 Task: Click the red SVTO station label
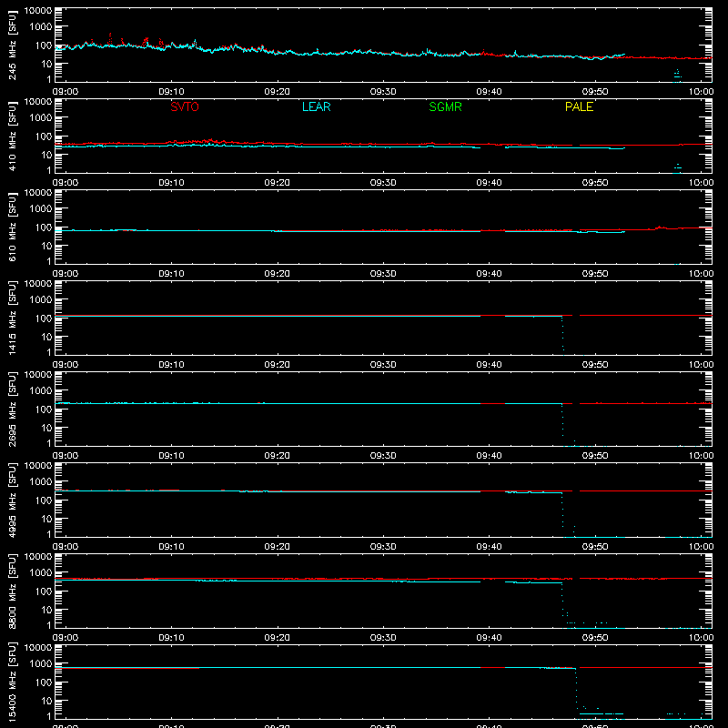pyautogui.click(x=185, y=106)
